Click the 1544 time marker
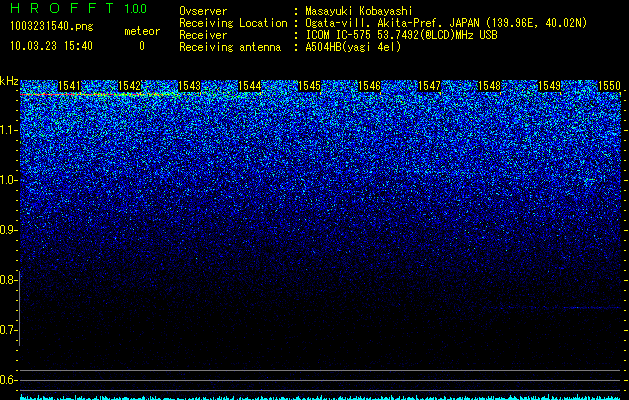Screen dimensions: 629x400 250,86
